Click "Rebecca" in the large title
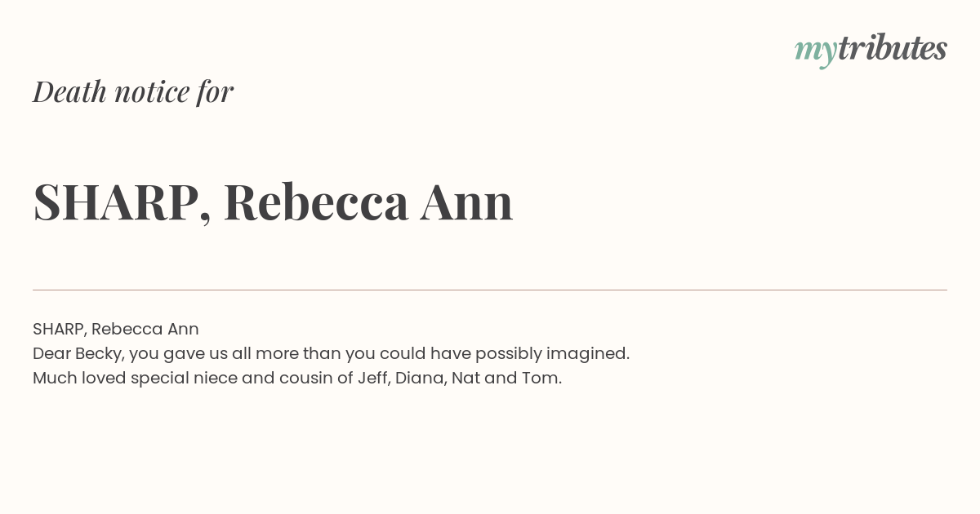This screenshot has width=980, height=514. tap(316, 202)
